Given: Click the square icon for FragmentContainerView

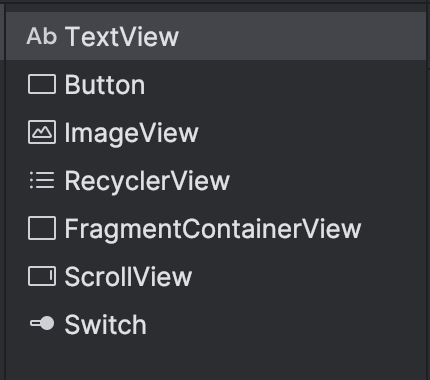Looking at the screenshot, I should click(x=42, y=228).
